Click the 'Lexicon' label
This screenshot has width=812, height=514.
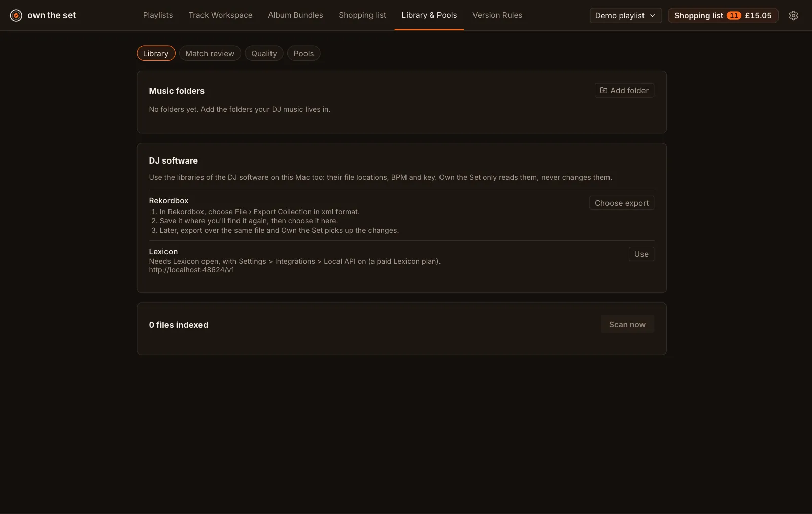(x=163, y=252)
